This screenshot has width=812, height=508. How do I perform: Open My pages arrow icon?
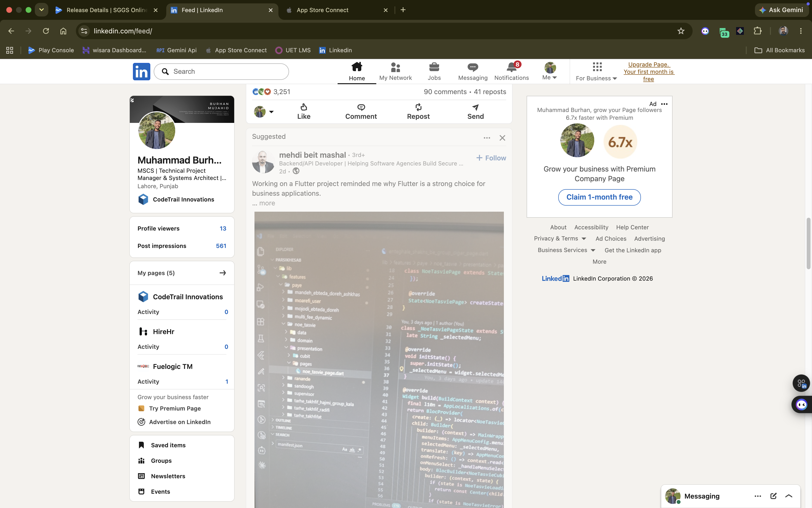click(x=223, y=273)
